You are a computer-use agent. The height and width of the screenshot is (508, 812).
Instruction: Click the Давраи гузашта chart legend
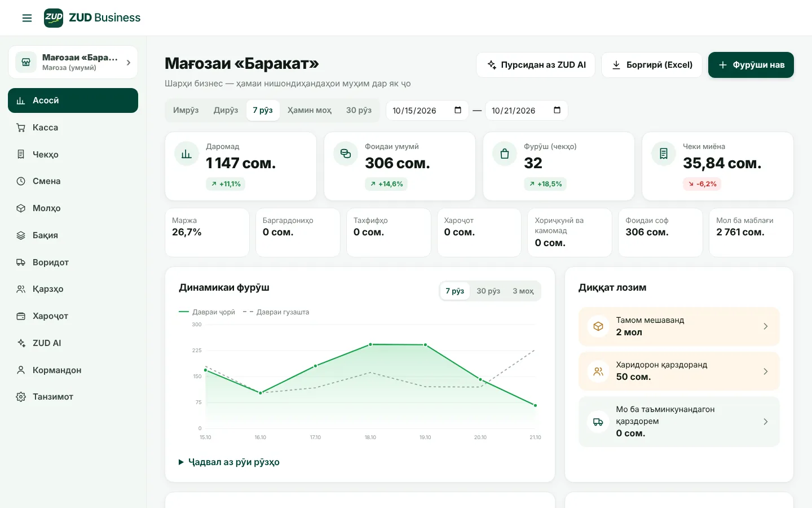coord(276,312)
